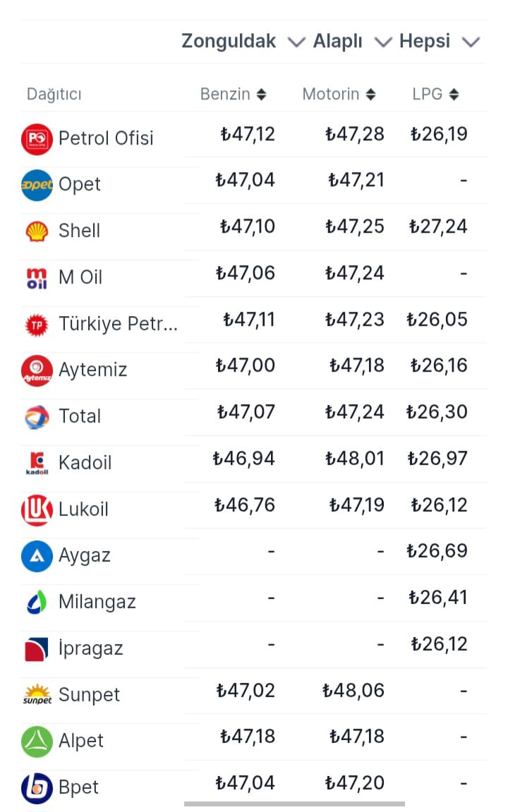Click the horizontal scrollbar at bottom
This screenshot has height=812, width=508.
pyautogui.click(x=294, y=804)
